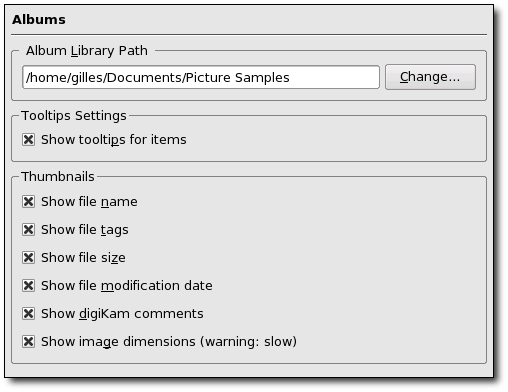Image resolution: width=508 pixels, height=392 pixels.
Task: Toggle the Show file tags checkbox
Action: click(x=28, y=229)
